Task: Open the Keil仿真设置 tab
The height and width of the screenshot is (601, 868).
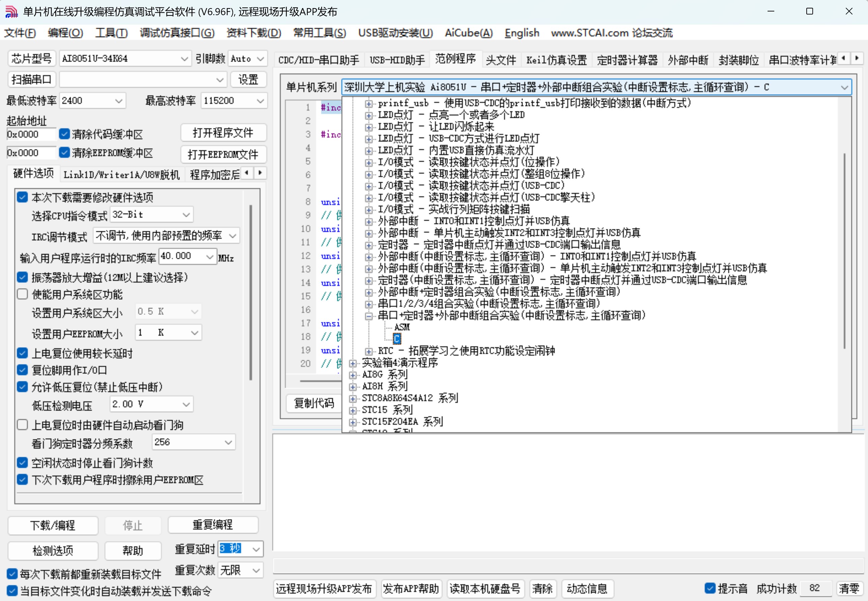Action: (x=556, y=59)
